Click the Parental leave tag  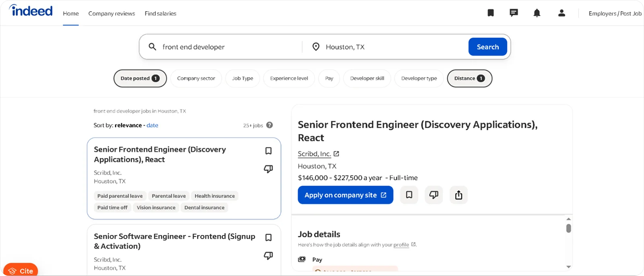tap(169, 196)
